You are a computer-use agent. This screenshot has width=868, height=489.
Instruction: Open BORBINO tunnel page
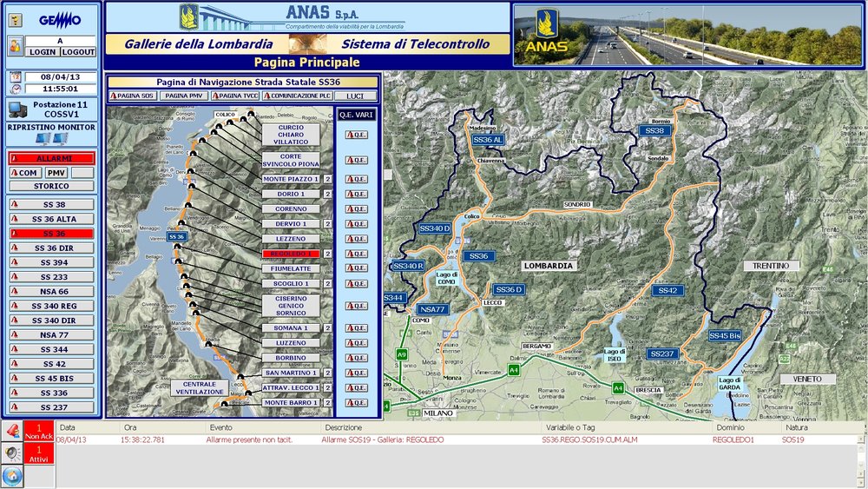[x=291, y=358]
